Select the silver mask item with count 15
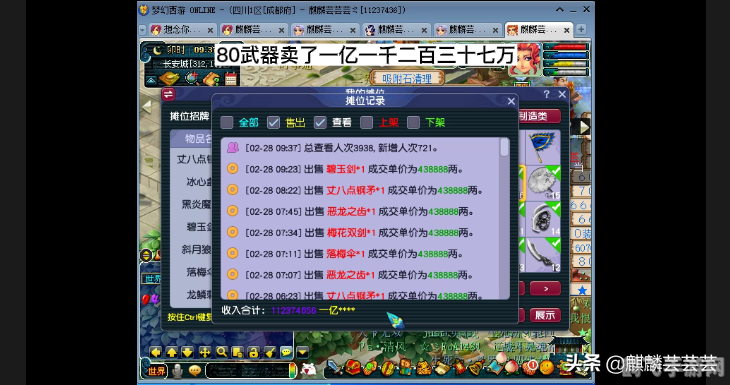This screenshot has width=730, height=385. 543,183
